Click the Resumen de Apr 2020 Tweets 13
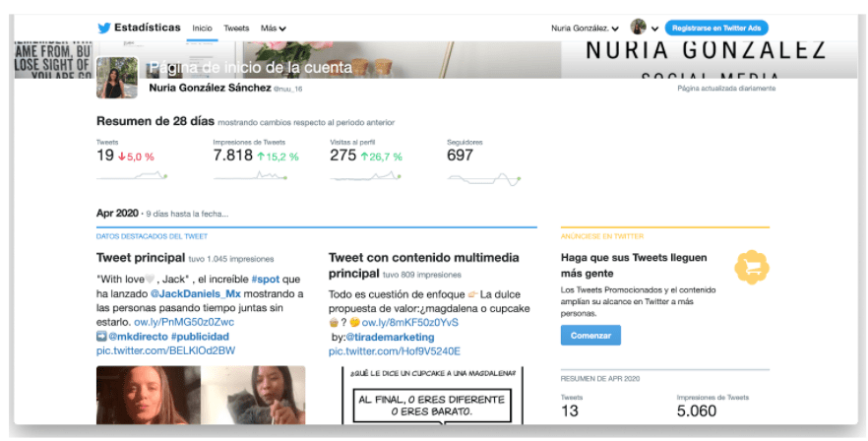 (x=570, y=411)
